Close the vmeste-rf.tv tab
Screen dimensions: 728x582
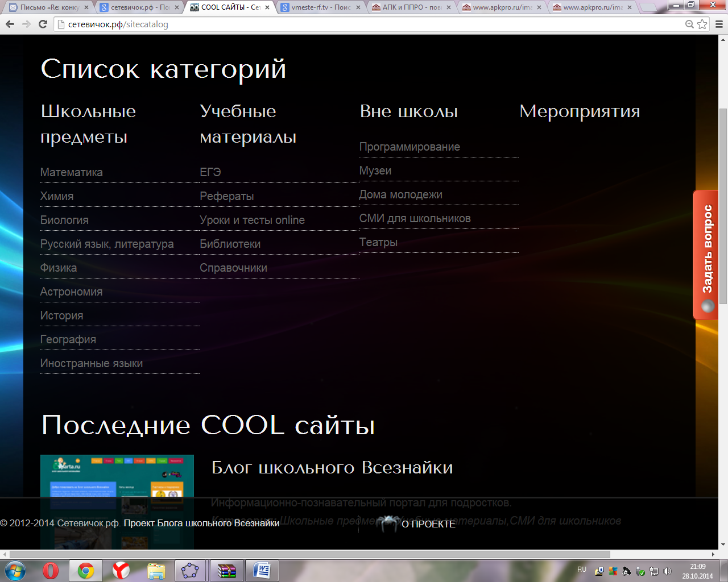358,7
